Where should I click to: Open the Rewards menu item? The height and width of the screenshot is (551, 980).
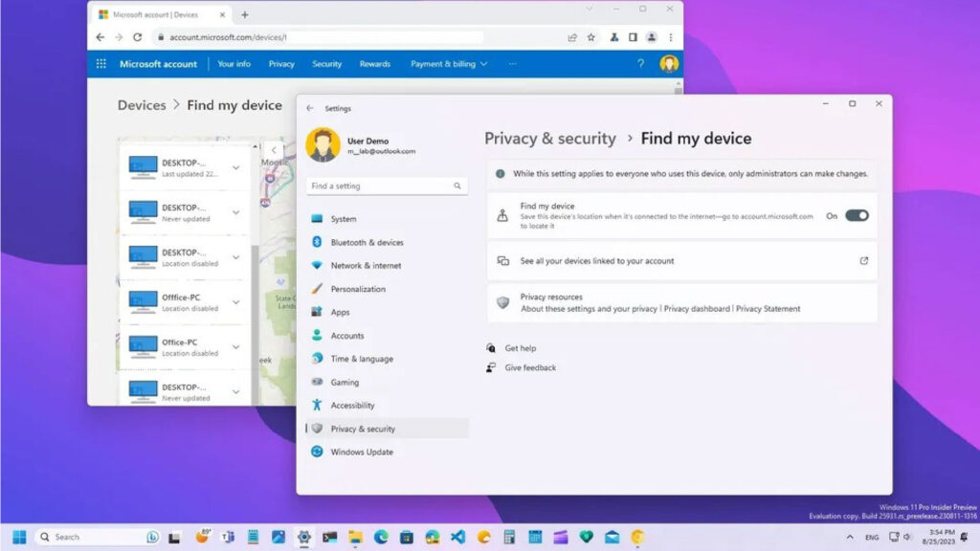374,64
